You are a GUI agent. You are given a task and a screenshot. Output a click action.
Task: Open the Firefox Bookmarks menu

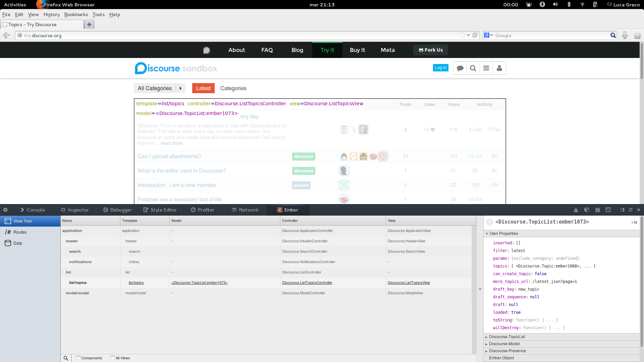[x=76, y=14]
